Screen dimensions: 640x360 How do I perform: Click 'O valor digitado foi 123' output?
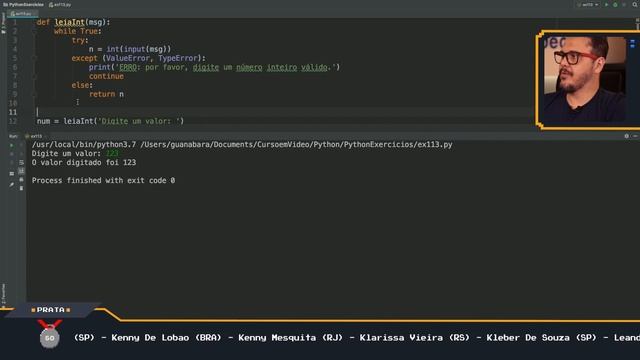(x=84, y=162)
